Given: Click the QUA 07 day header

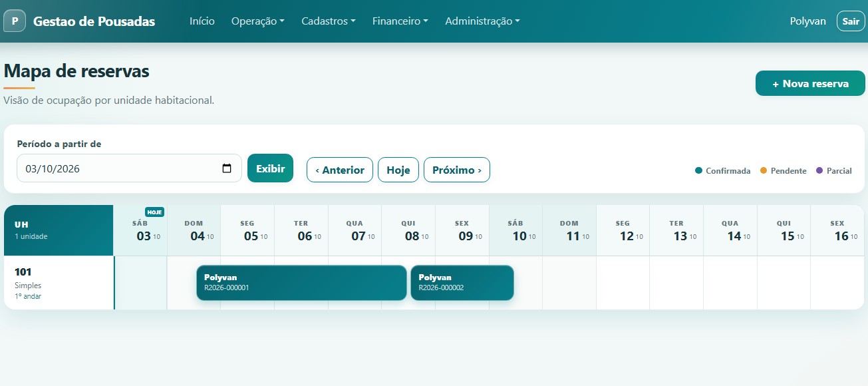Looking at the screenshot, I should [355, 231].
